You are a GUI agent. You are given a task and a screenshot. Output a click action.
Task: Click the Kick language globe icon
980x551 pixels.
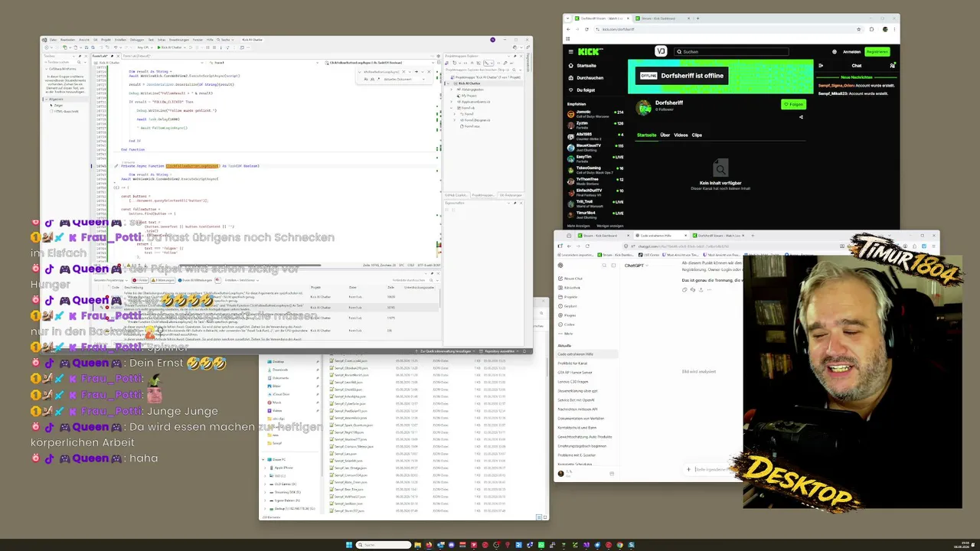835,52
